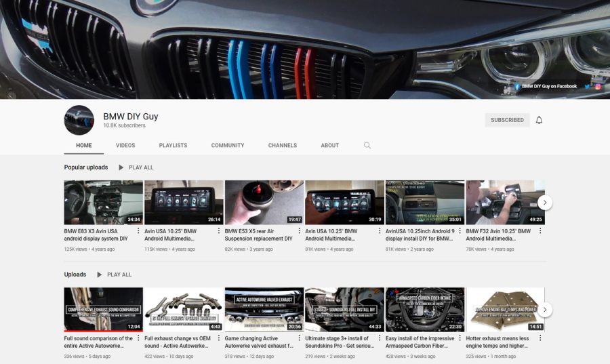The width and height of the screenshot is (610, 364).
Task: Open the Twitter icon in banner
Action: point(587,87)
